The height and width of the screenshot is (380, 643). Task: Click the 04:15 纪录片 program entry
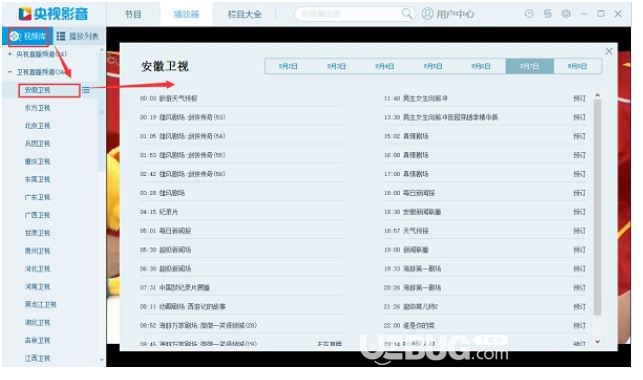pyautogui.click(x=159, y=212)
